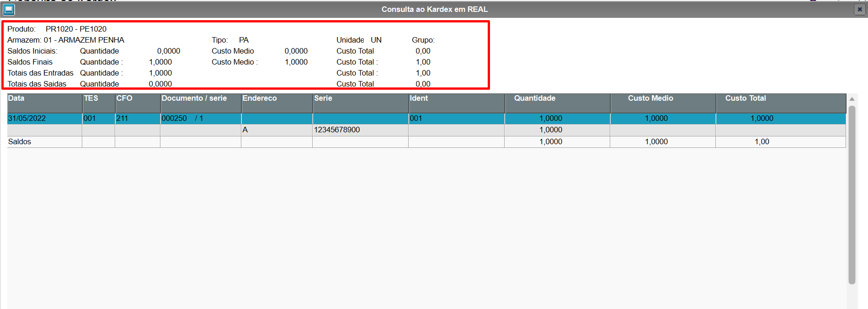Click the Ident column header
Screen dimensions: 868x309
pyautogui.click(x=457, y=103)
